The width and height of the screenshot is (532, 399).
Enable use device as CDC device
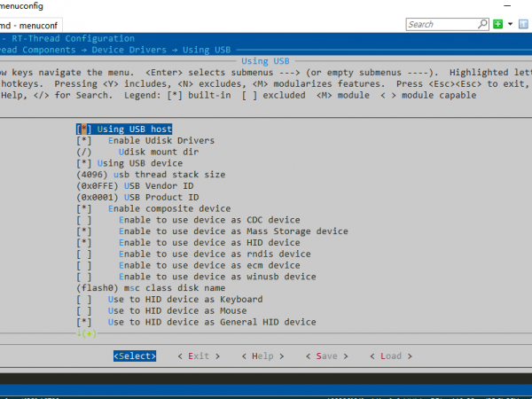coord(83,220)
